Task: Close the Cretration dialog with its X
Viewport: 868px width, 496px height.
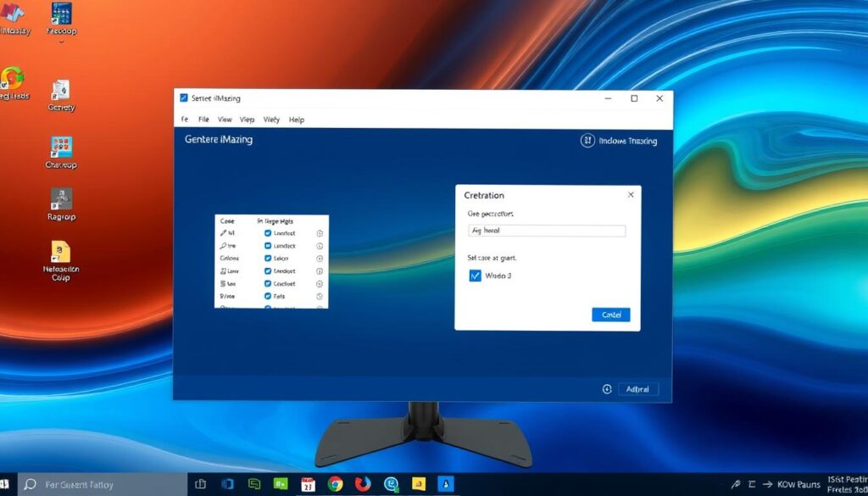Action: (631, 195)
